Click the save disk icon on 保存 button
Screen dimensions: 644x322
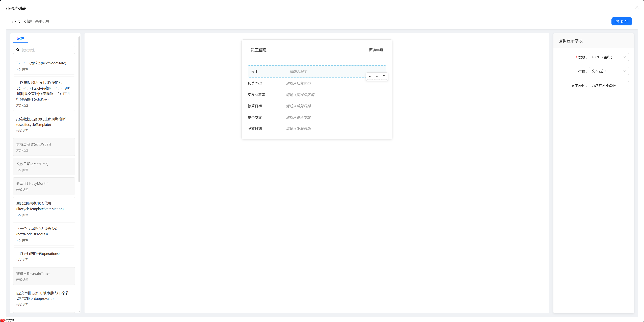point(618,21)
